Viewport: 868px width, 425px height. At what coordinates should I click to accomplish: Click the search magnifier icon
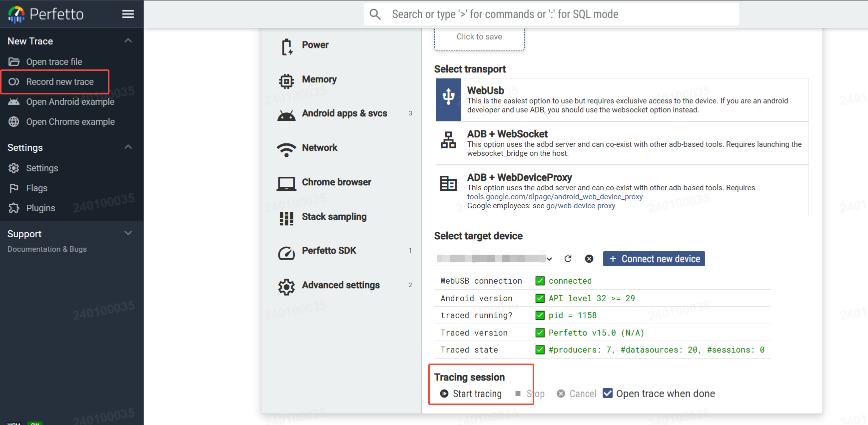pos(375,14)
